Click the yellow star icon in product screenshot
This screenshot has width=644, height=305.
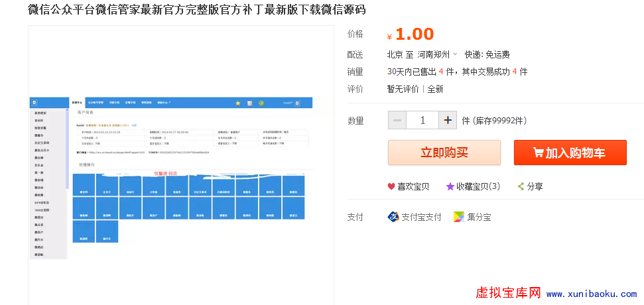click(x=238, y=103)
